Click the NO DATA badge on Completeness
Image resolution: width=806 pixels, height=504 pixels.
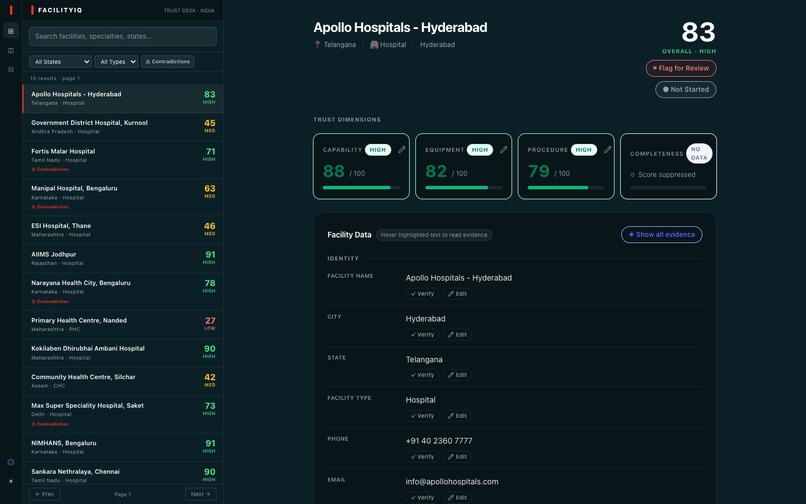699,153
